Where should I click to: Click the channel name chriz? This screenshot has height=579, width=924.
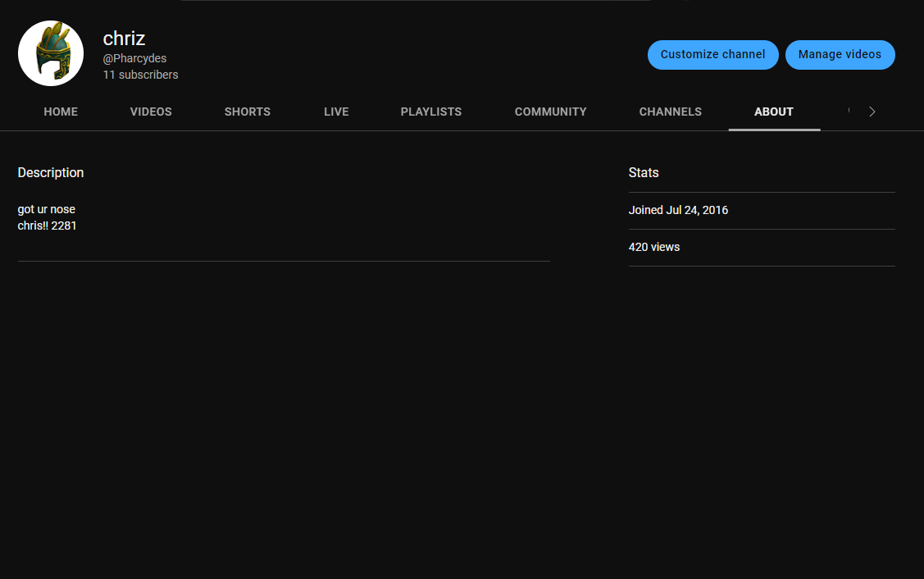[x=124, y=38]
